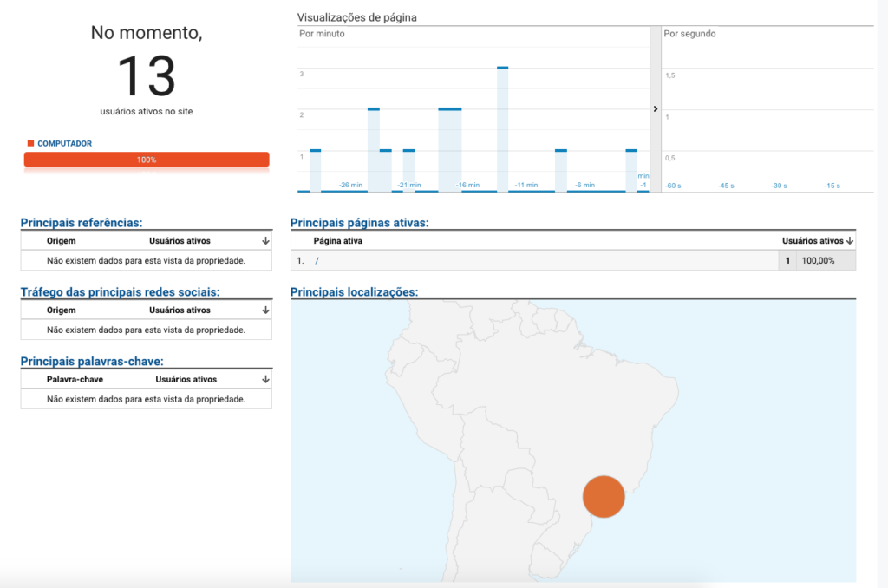Sort Principais referências by Usuários ativos arrow

[x=265, y=241]
